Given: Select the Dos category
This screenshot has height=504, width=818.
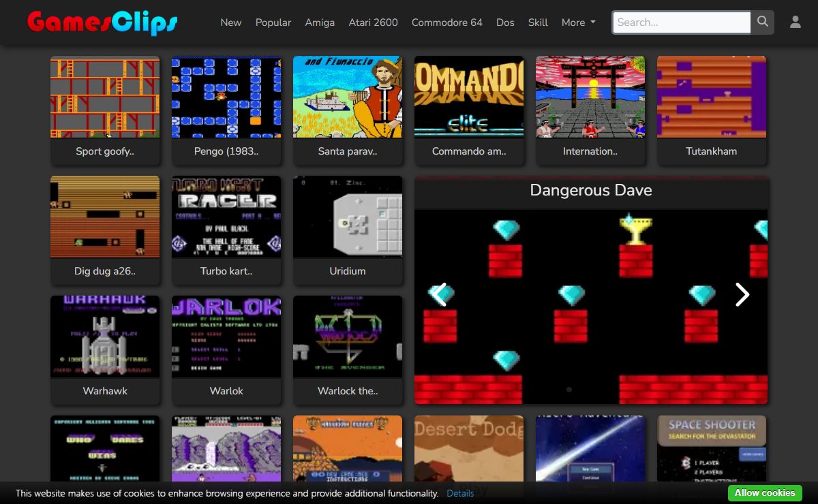Looking at the screenshot, I should [505, 22].
